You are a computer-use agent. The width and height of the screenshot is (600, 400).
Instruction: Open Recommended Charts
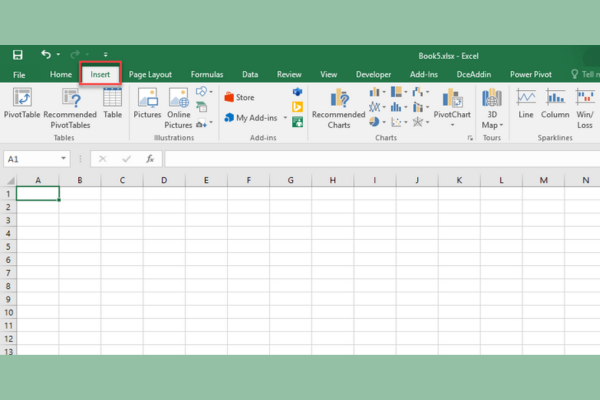point(339,108)
